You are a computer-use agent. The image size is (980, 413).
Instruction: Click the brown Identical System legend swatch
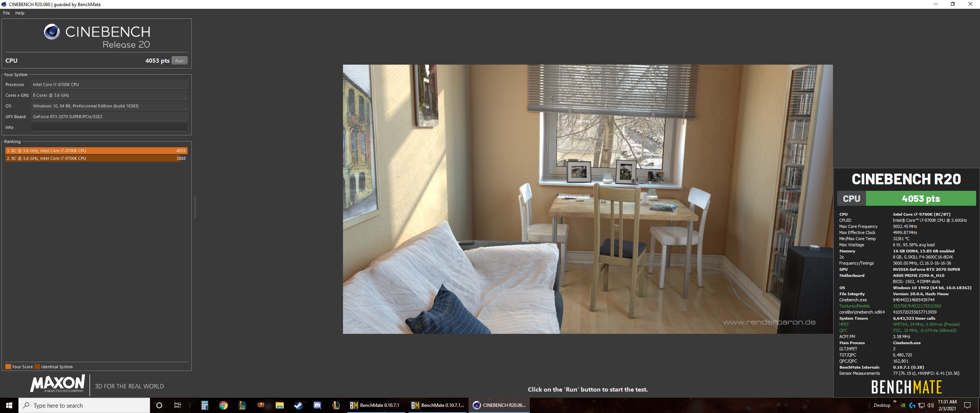click(x=37, y=367)
